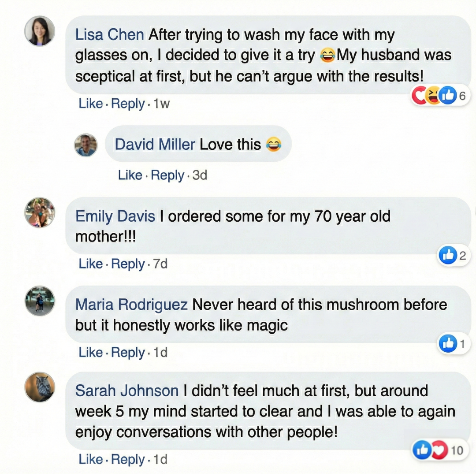This screenshot has width=476, height=476.
Task: Click Maria Rodriguez's avatar thumbnail
Action: click(x=40, y=301)
